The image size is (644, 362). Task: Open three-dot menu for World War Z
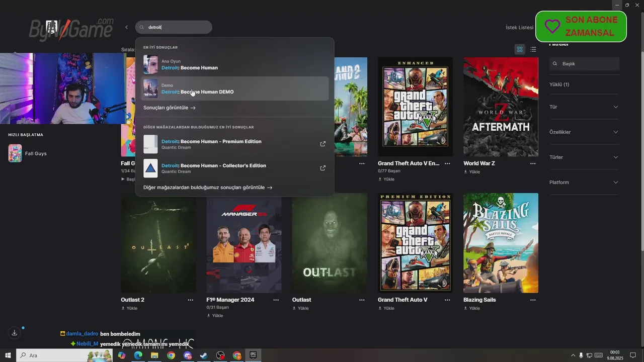click(x=533, y=163)
